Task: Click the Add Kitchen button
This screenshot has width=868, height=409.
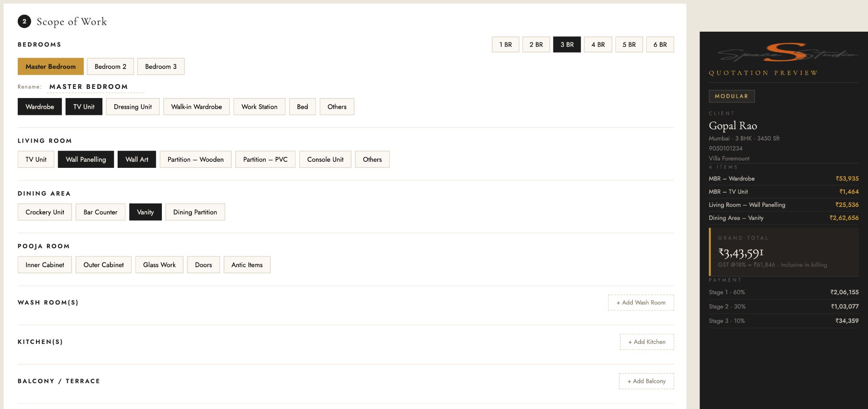Action: (646, 342)
